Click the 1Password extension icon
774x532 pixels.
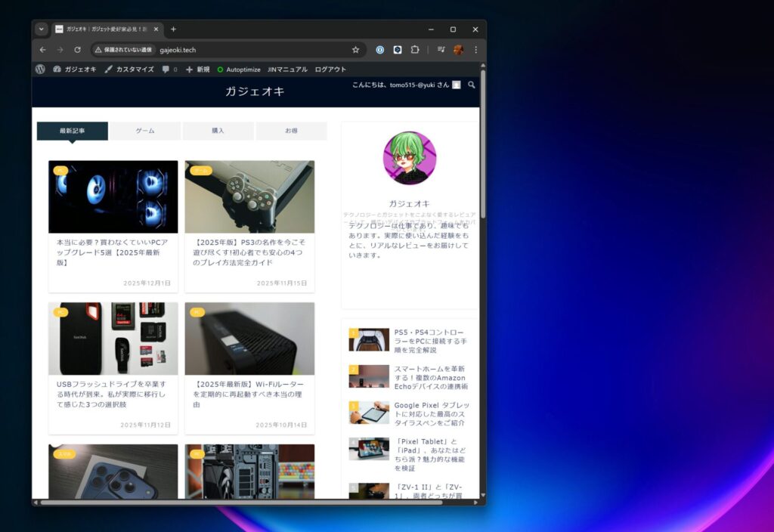380,50
